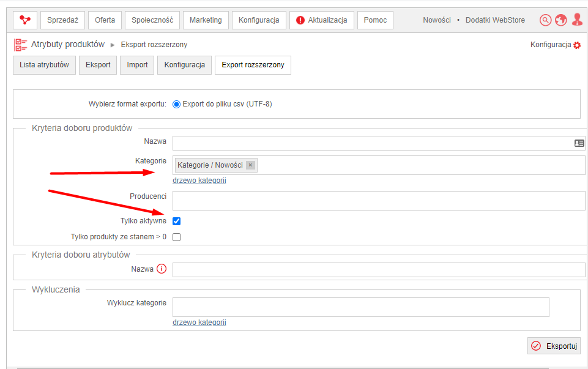This screenshot has height=369, width=588.
Task: Switch to the Import tab
Action: click(x=137, y=65)
